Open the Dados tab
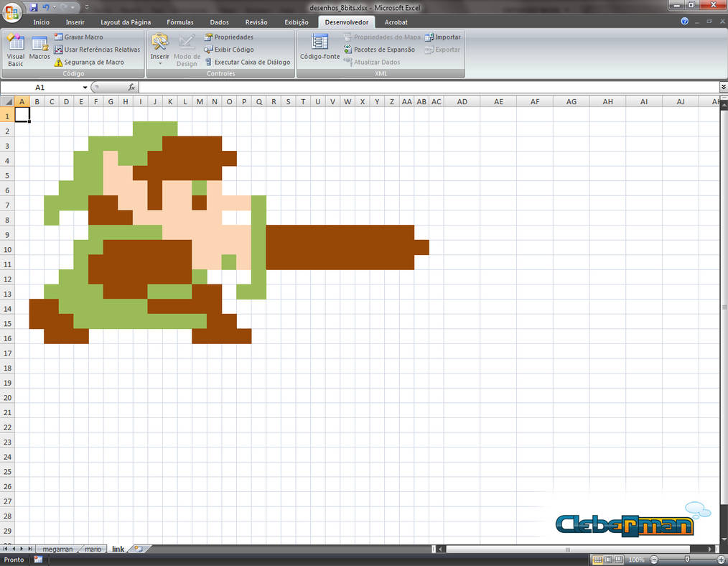The image size is (728, 566). point(219,22)
